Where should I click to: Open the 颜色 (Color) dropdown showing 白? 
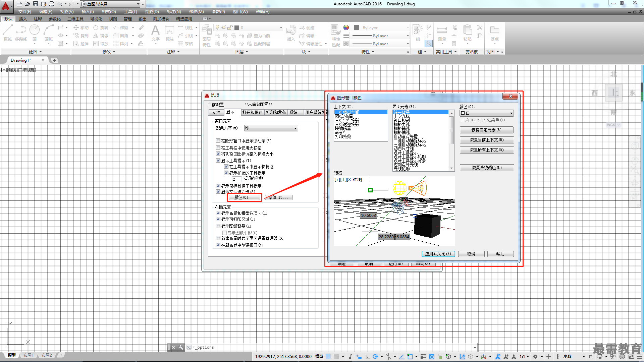coord(486,113)
